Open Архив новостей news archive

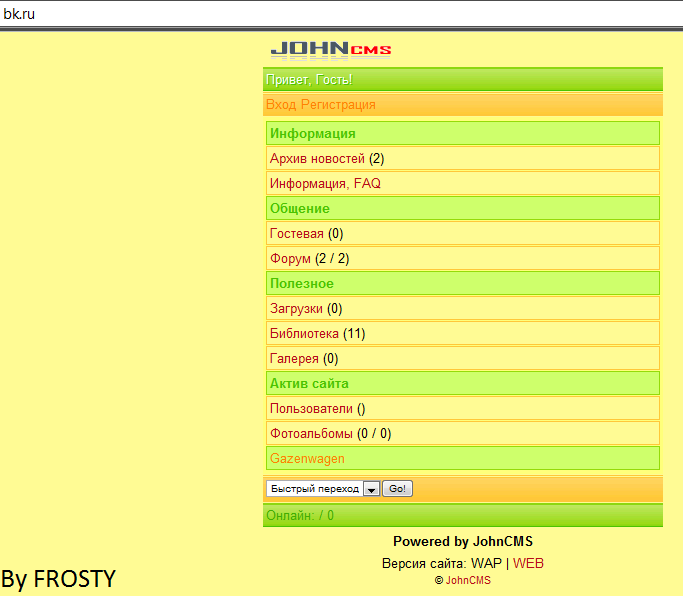tap(317, 159)
